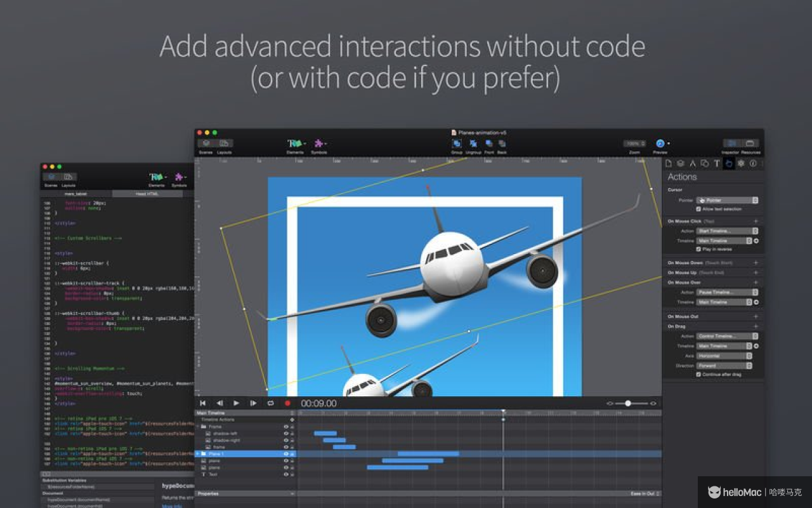
Task: Select the Element inspector tab icon
Action: click(705, 163)
